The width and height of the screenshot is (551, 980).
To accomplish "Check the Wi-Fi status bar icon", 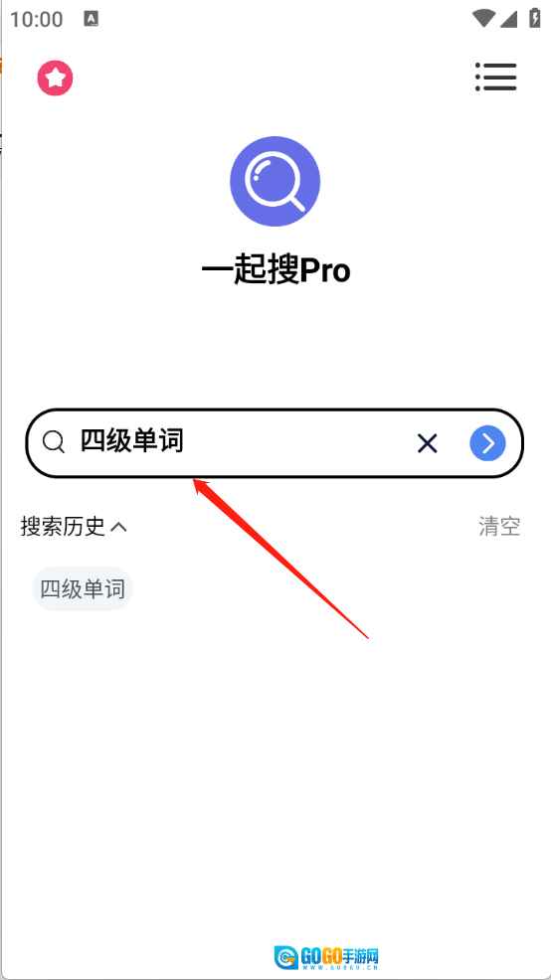I will 482,18.
